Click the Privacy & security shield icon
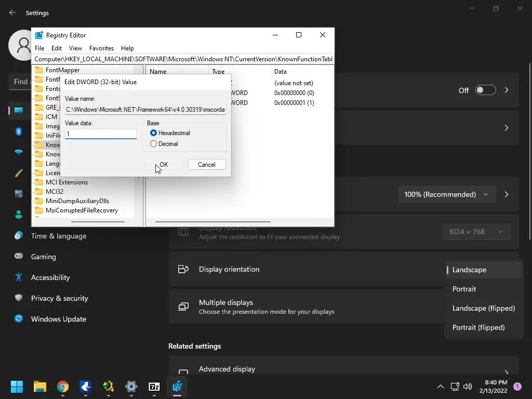The height and width of the screenshot is (399, 532). click(19, 298)
